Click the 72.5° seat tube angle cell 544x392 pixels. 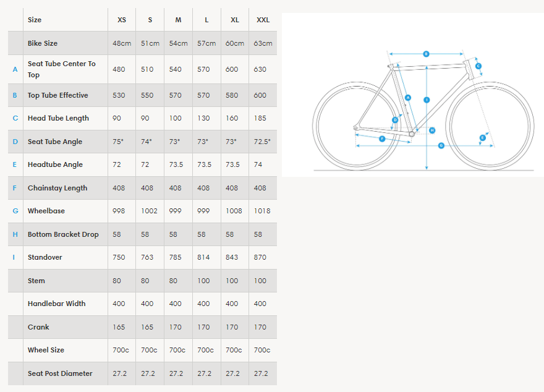[262, 142]
